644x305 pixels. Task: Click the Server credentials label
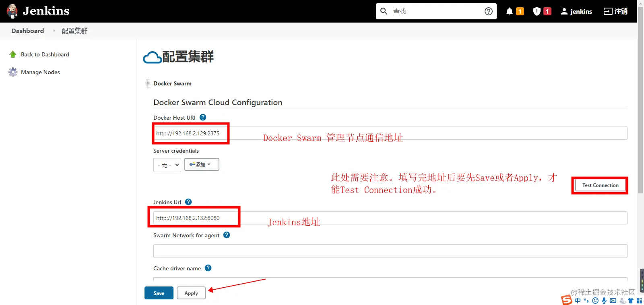point(176,151)
